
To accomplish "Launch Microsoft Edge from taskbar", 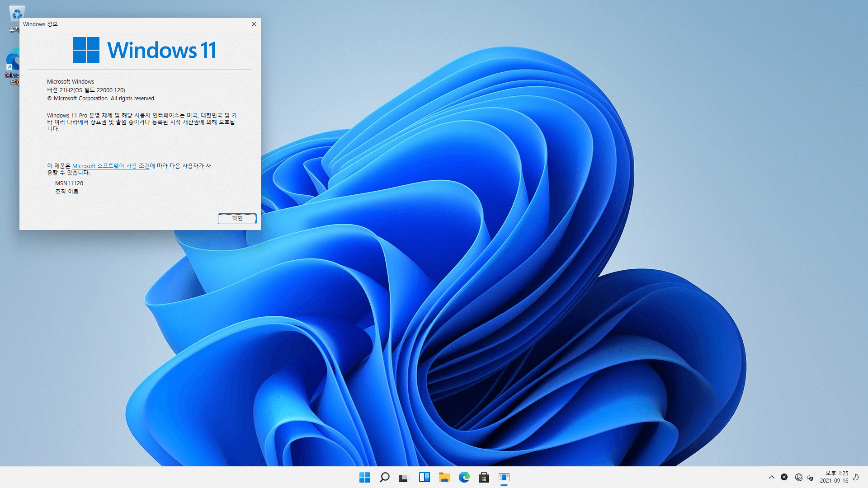I will tap(464, 477).
